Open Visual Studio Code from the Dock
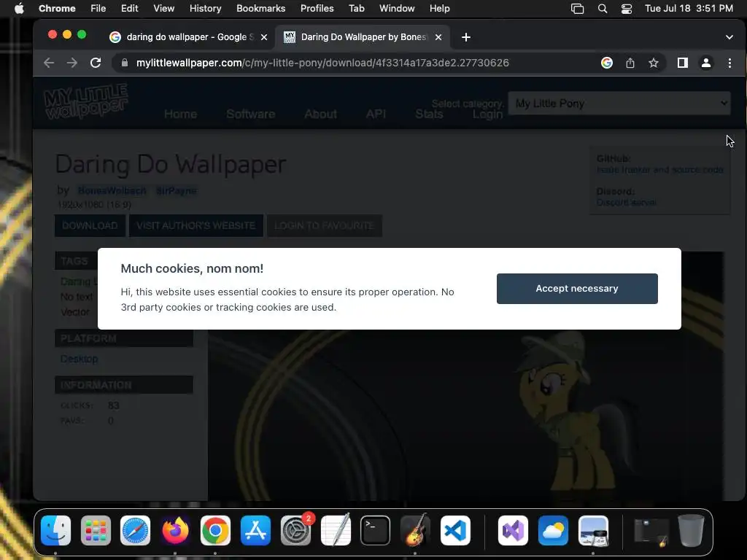Screen dimensions: 747x560 (455, 531)
